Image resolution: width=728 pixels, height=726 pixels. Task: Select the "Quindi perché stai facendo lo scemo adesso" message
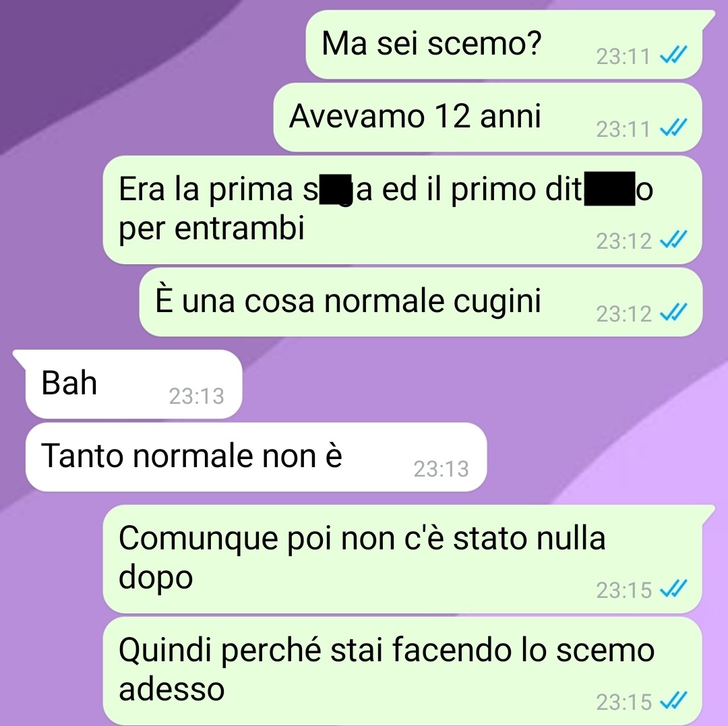[402, 671]
